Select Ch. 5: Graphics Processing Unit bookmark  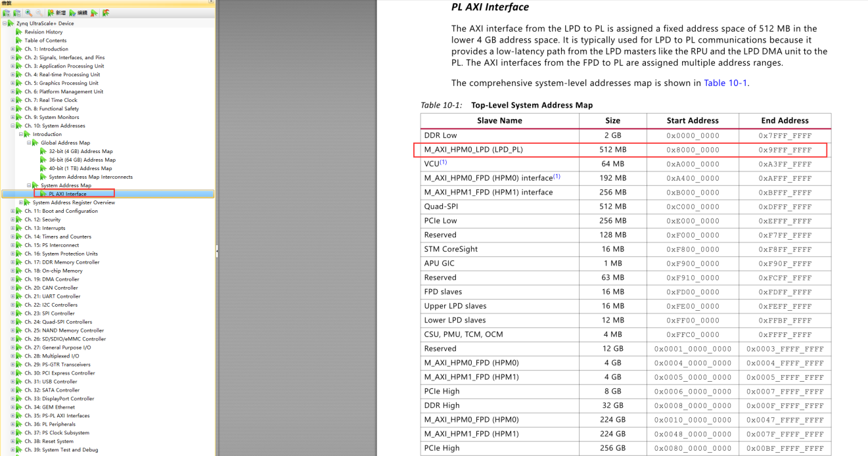tap(62, 83)
